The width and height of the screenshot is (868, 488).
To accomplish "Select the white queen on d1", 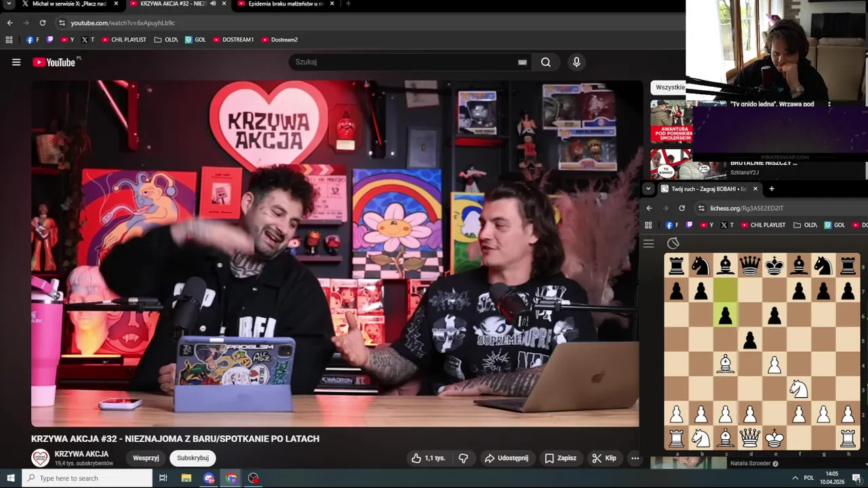I will (x=749, y=438).
